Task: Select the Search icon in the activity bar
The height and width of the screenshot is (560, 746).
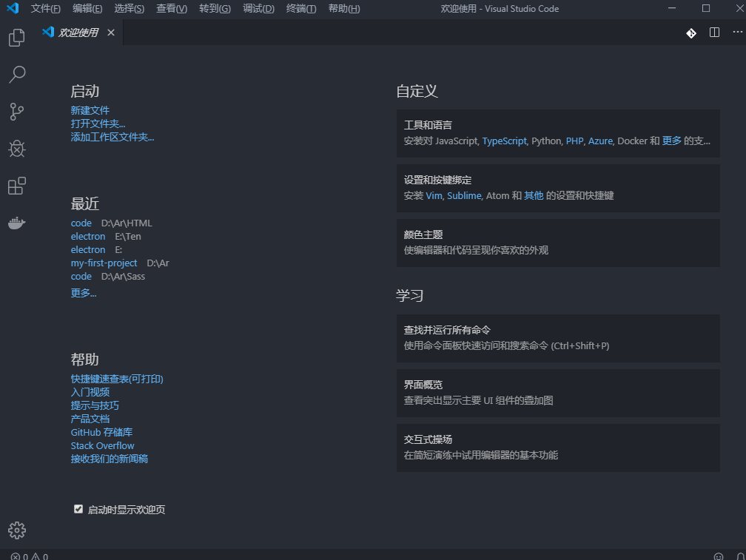Action: pyautogui.click(x=16, y=75)
